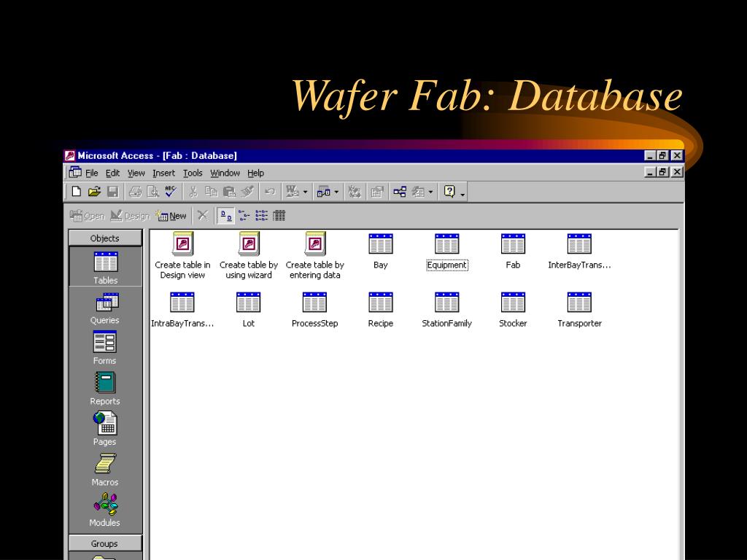
Task: Select the Stocker table
Action: point(513,310)
